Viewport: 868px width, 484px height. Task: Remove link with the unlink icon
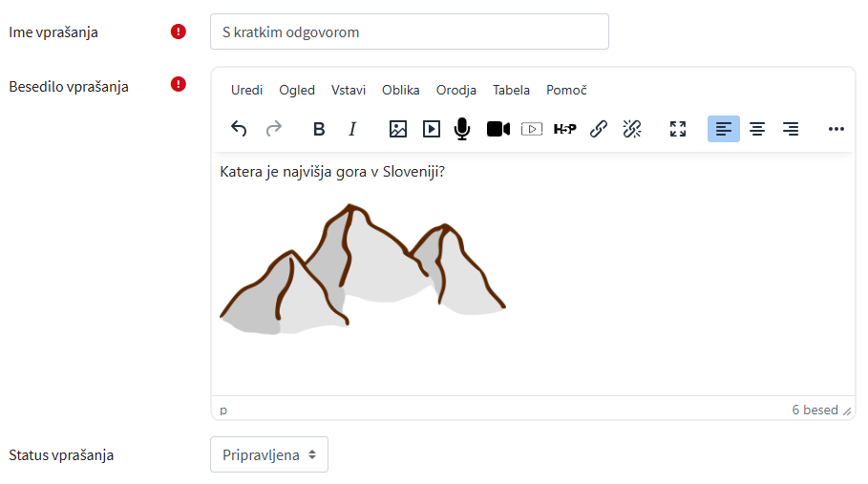click(631, 129)
